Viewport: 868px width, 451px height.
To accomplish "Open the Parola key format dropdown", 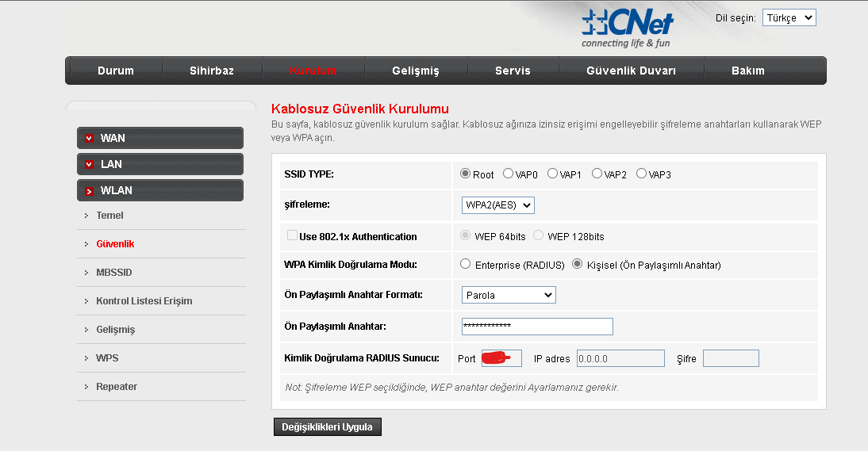I will click(x=508, y=295).
